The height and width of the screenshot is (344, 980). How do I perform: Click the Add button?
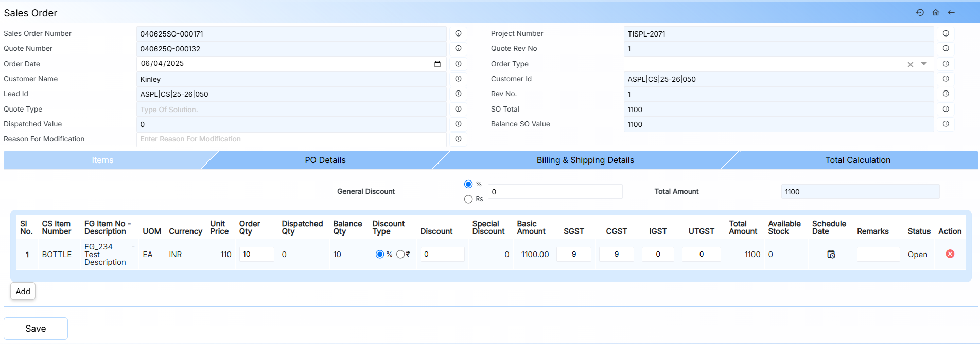23,292
